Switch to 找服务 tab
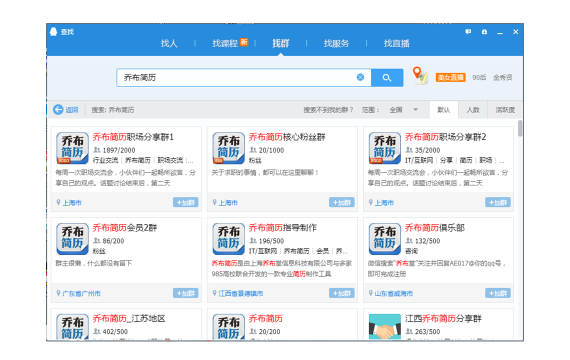This screenshot has height=360, width=570. click(x=336, y=44)
